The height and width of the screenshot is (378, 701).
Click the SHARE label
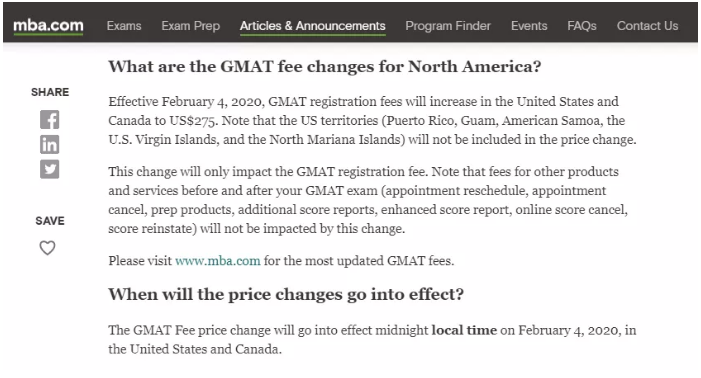click(x=50, y=92)
